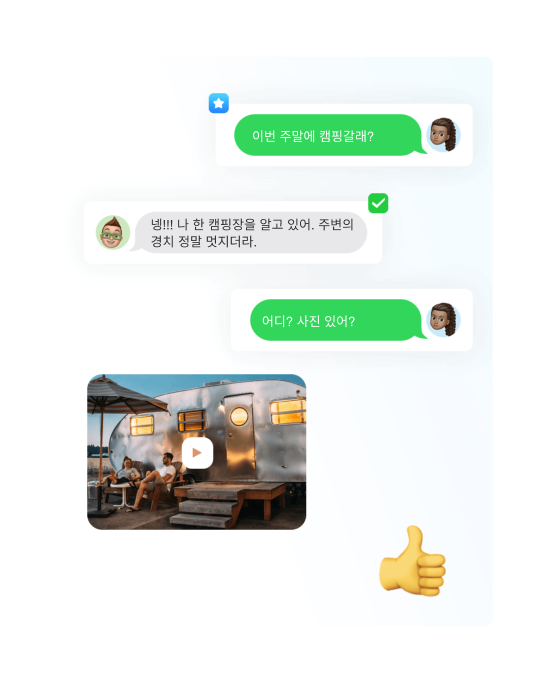
Task: Select the grey bubble starting with '넹!!!'
Action: tap(249, 233)
